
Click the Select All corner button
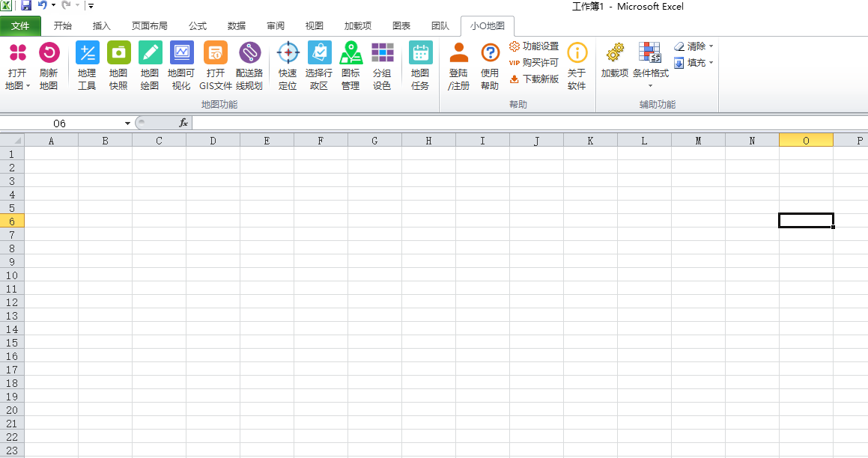(x=12, y=141)
